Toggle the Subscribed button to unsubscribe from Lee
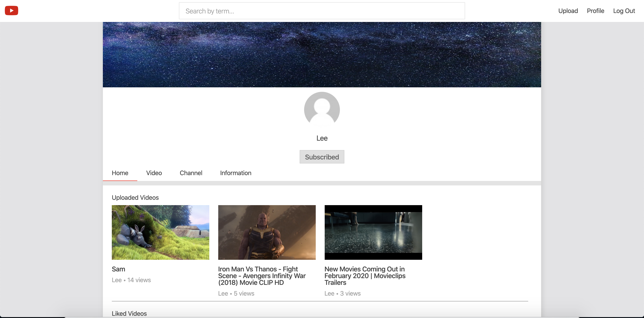The width and height of the screenshot is (644, 318). pyautogui.click(x=322, y=157)
